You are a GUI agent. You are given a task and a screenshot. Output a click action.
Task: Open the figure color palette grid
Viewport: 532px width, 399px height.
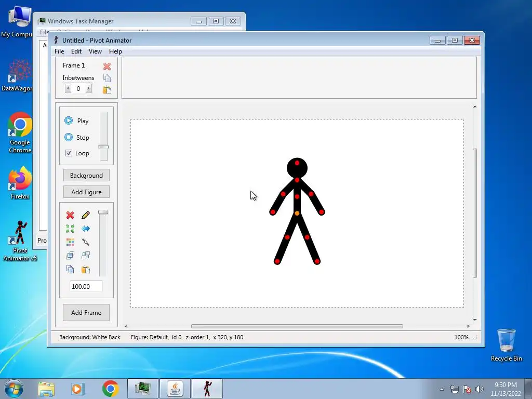[70, 242]
